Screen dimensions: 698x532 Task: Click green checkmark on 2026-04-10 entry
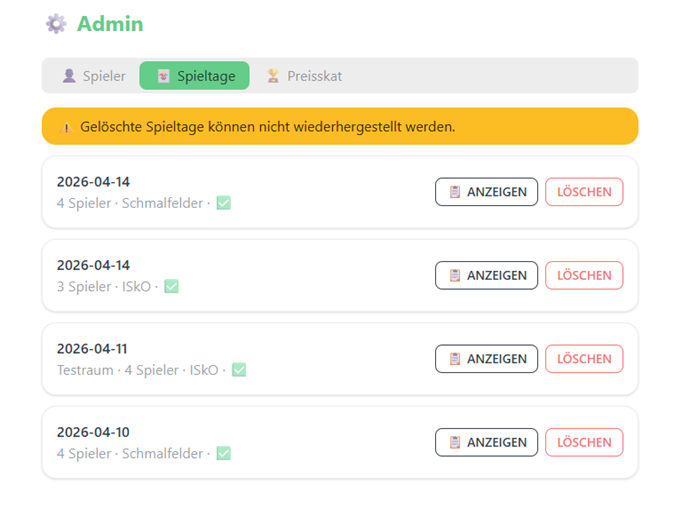click(x=223, y=454)
